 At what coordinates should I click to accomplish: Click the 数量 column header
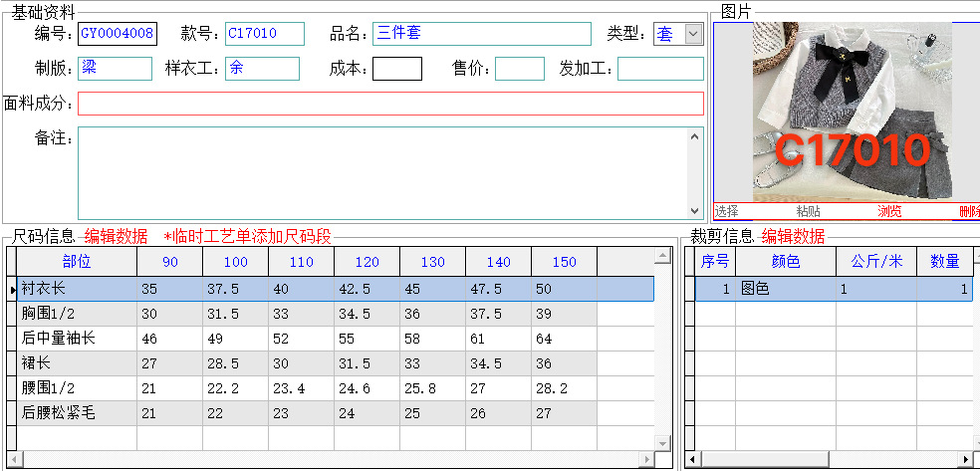click(x=945, y=262)
